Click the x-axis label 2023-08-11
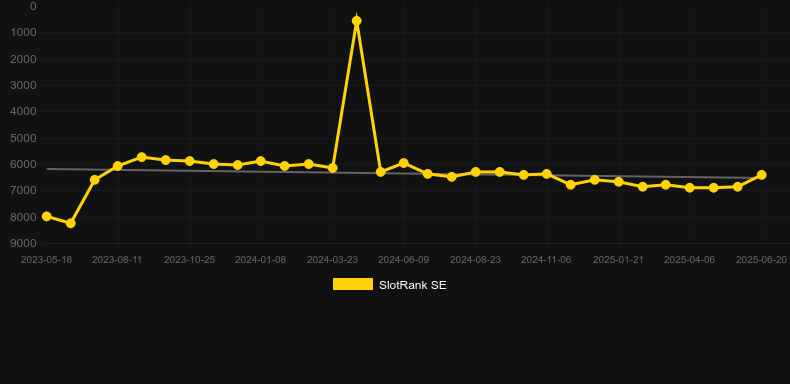The image size is (790, 384). (x=117, y=260)
